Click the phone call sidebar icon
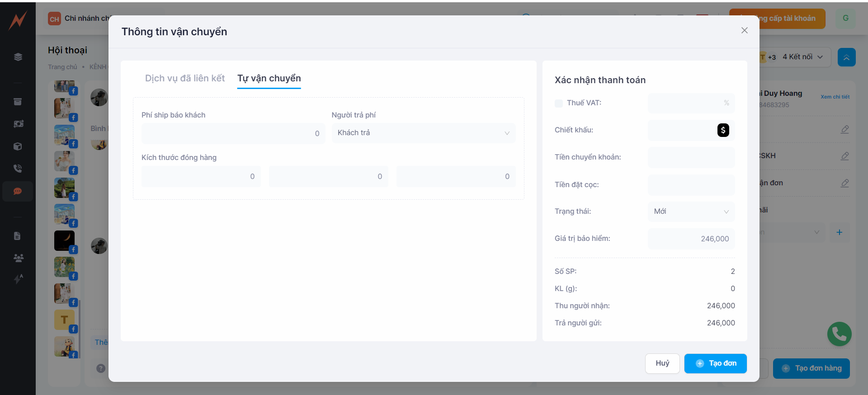Viewport: 868px width, 395px height. click(x=18, y=169)
